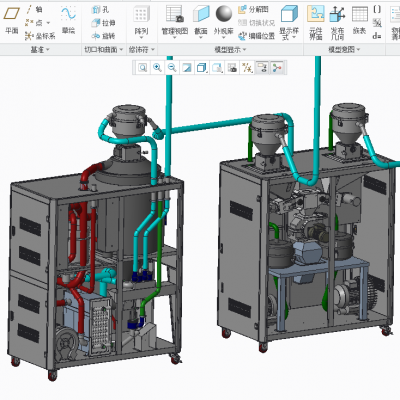
Task: Select the 旋转 (Revolve) tool
Action: [x=103, y=36]
